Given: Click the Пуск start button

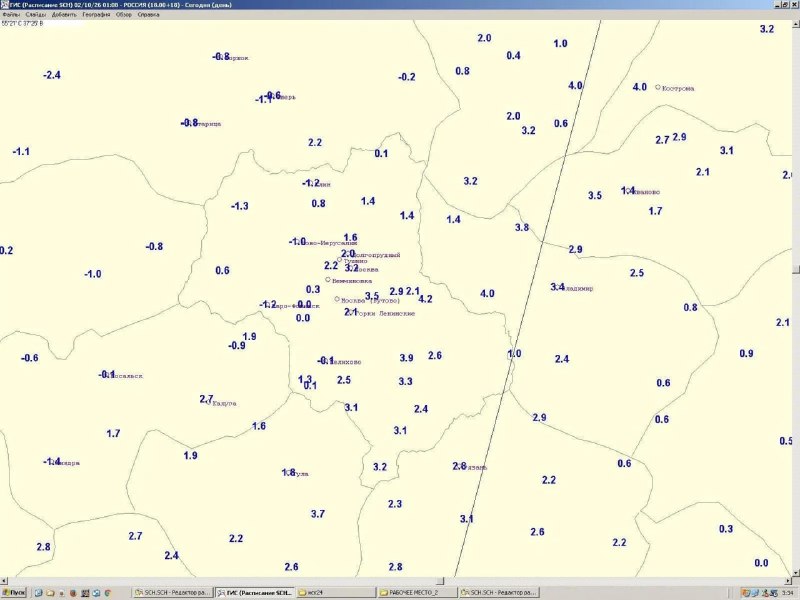Looking at the screenshot, I should coord(14,593).
